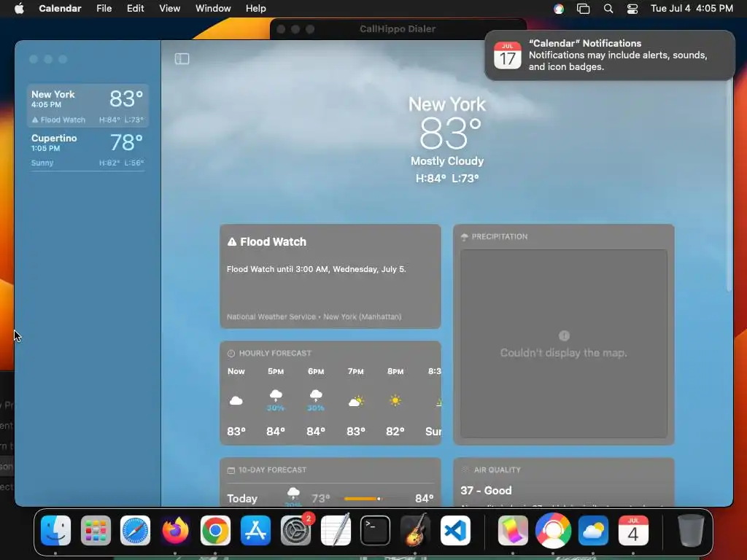This screenshot has width=747, height=560.
Task: Launch GarageBand from the Dock
Action: click(x=415, y=530)
